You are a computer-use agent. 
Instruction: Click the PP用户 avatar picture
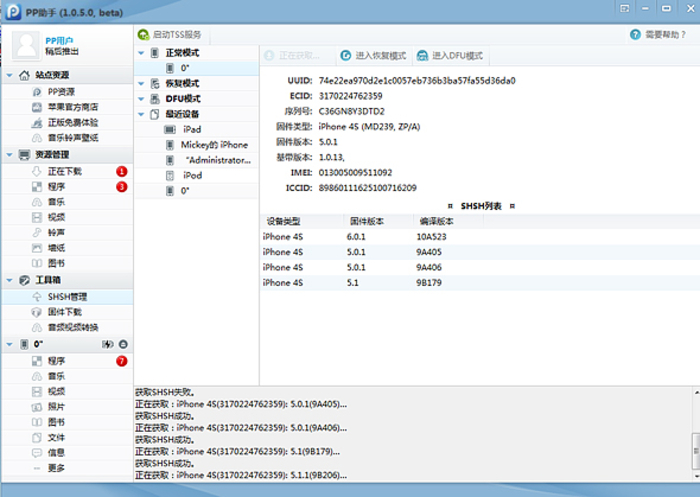(x=24, y=45)
